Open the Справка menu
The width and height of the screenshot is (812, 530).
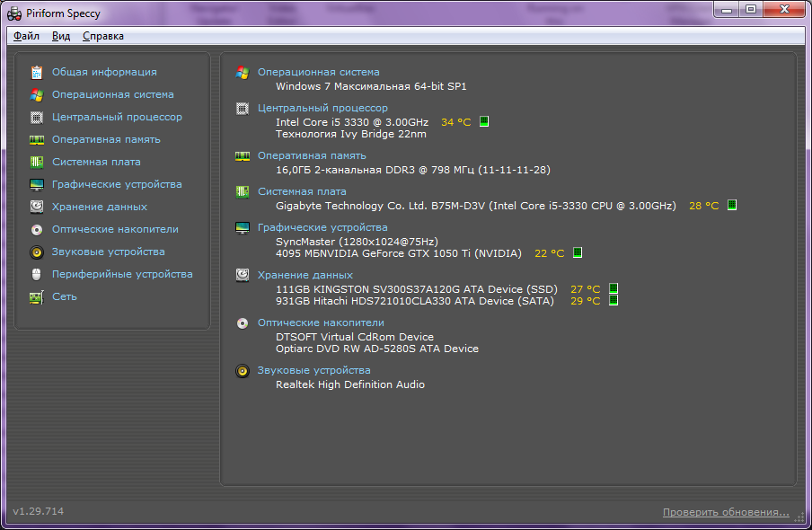[x=103, y=36]
